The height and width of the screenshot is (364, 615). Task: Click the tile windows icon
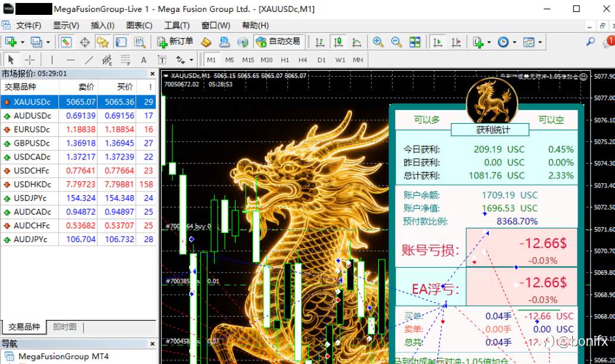[x=416, y=42]
